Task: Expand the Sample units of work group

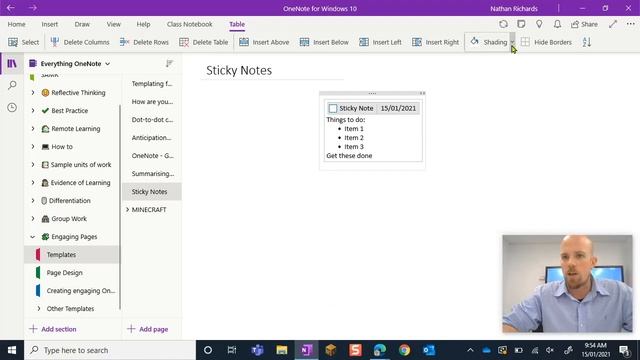Action: coord(33,164)
